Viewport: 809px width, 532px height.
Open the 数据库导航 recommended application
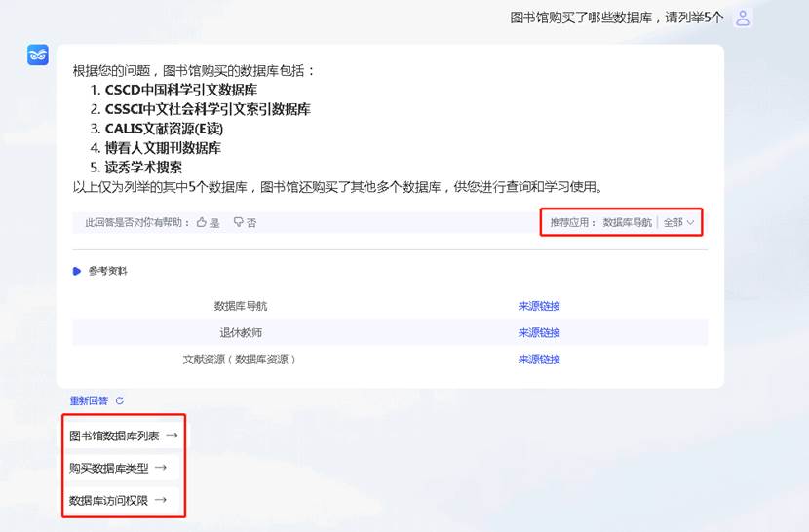(x=628, y=222)
